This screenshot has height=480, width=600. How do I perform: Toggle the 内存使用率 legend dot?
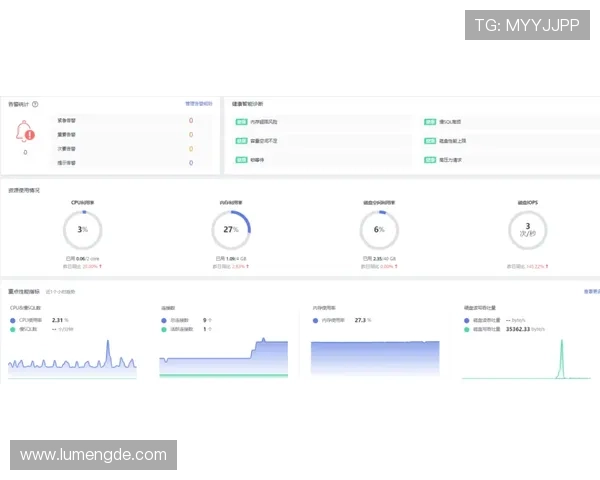click(316, 320)
